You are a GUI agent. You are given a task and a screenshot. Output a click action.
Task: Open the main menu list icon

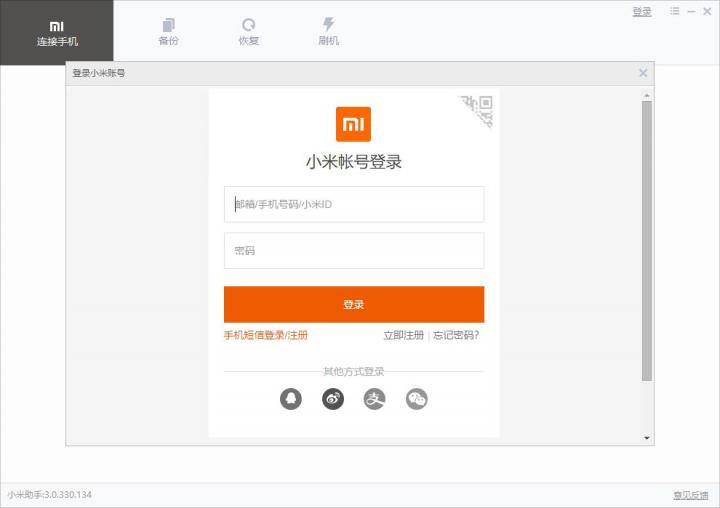coord(675,11)
